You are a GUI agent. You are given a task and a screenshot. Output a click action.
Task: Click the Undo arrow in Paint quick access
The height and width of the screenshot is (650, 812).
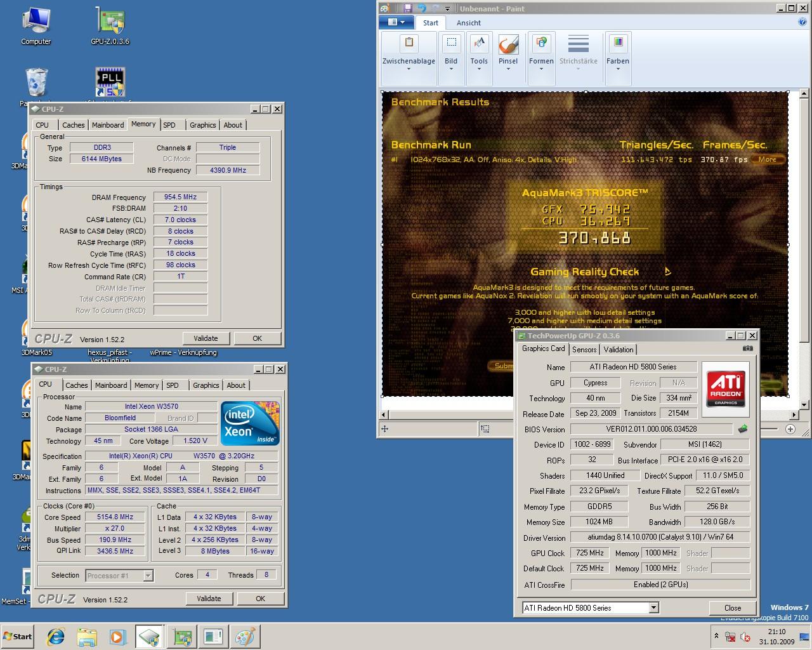pyautogui.click(x=422, y=8)
